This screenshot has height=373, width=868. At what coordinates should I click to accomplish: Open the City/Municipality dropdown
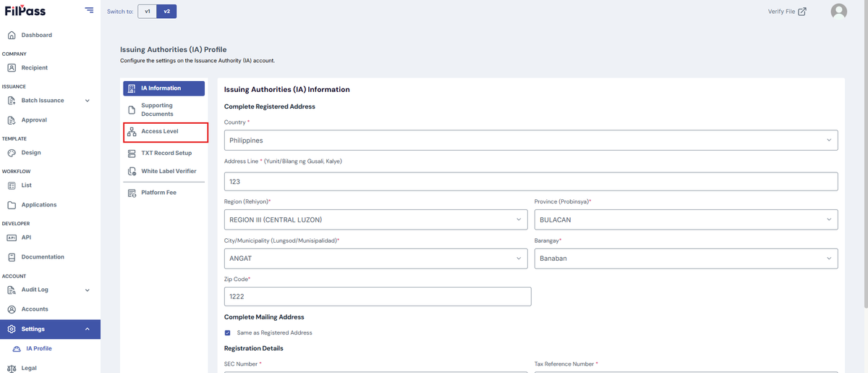(376, 258)
